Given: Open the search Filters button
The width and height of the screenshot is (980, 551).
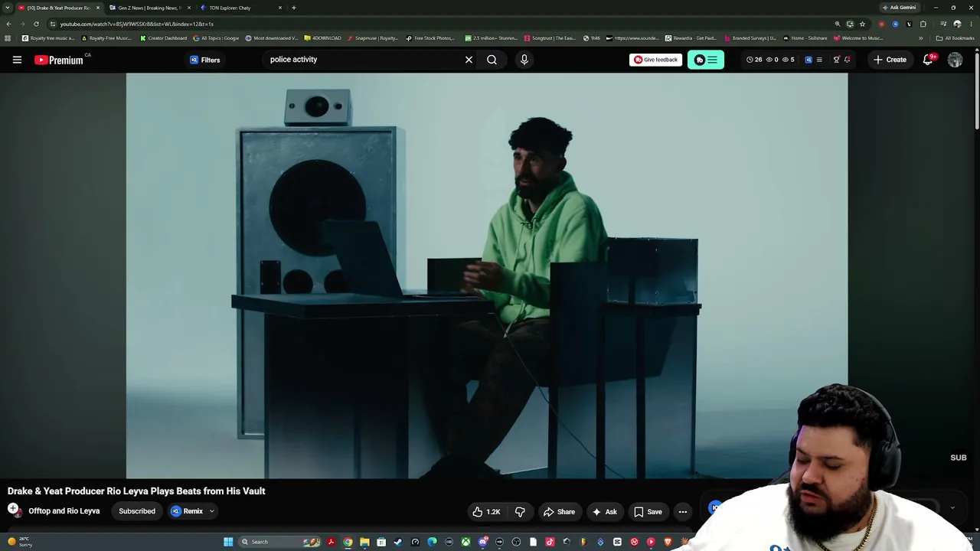Looking at the screenshot, I should [204, 60].
